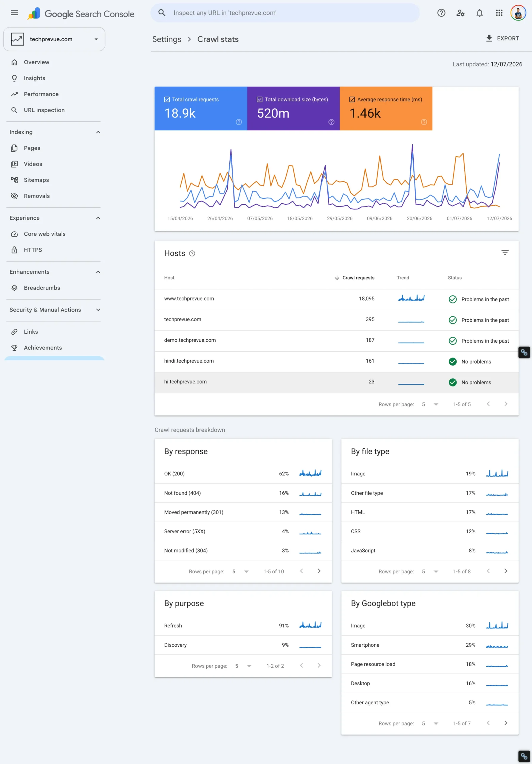Open JavaScript file type row
The width and height of the screenshot is (532, 764).
coord(430,551)
